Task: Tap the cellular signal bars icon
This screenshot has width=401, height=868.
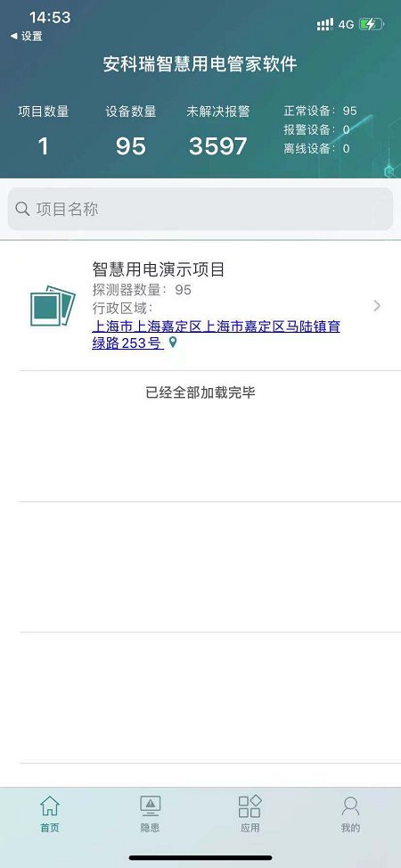Action: (325, 24)
